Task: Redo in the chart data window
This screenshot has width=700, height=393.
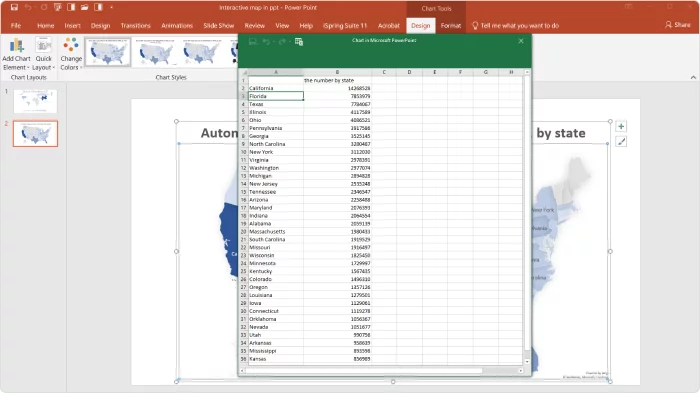Action: point(282,42)
